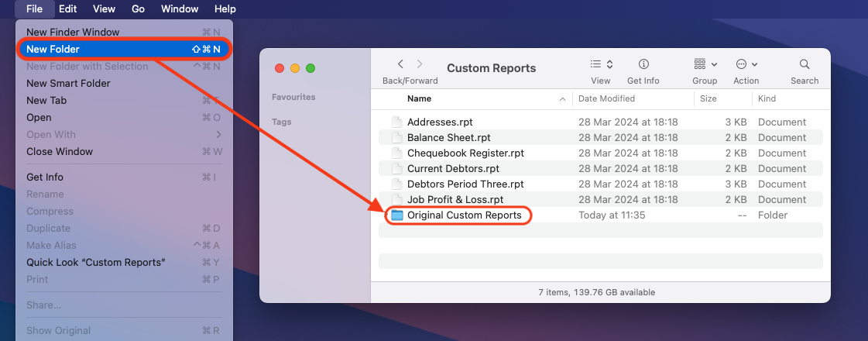Click the Today at 11:35 date cell
Image resolution: width=868 pixels, height=341 pixels.
pyautogui.click(x=612, y=215)
